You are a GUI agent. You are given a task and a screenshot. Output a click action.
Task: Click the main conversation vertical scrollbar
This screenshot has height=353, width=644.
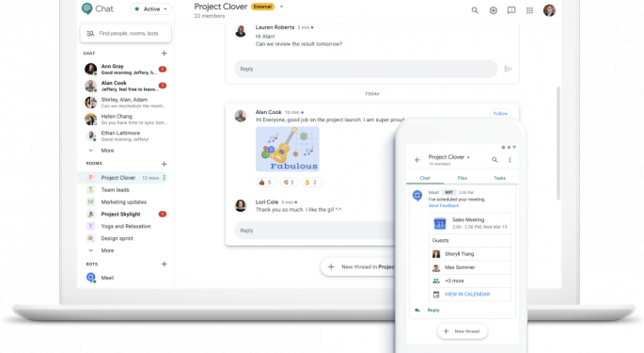[558, 143]
